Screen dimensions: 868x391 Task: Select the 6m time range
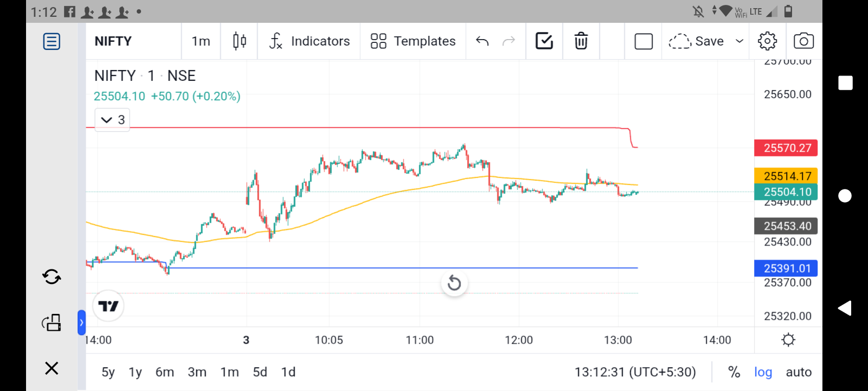click(x=165, y=372)
